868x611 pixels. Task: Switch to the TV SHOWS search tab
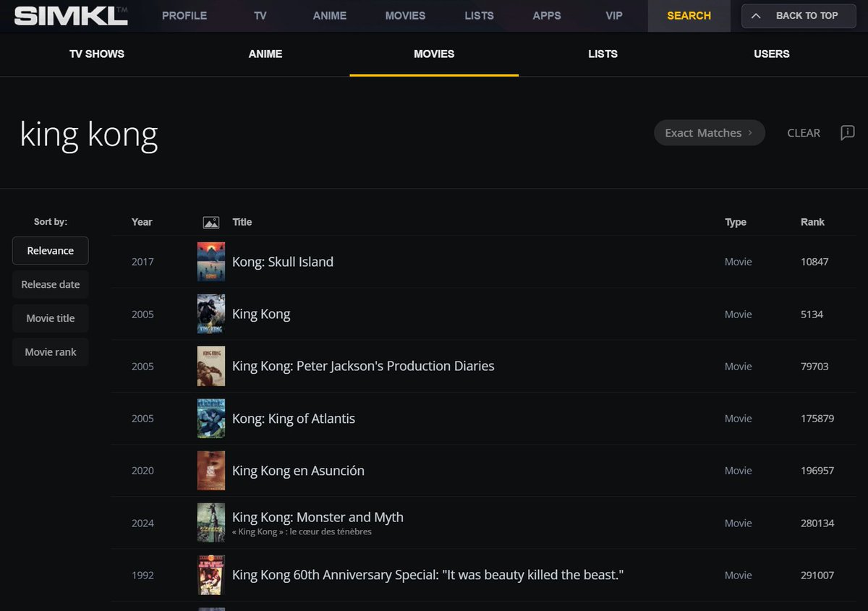(97, 54)
